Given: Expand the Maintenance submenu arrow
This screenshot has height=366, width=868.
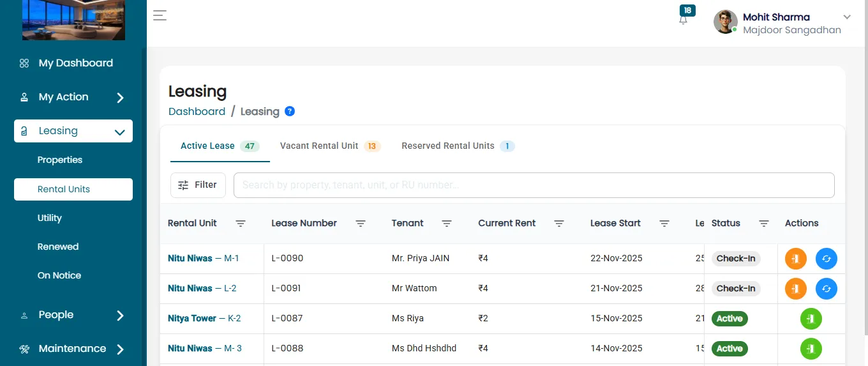Looking at the screenshot, I should tap(120, 349).
